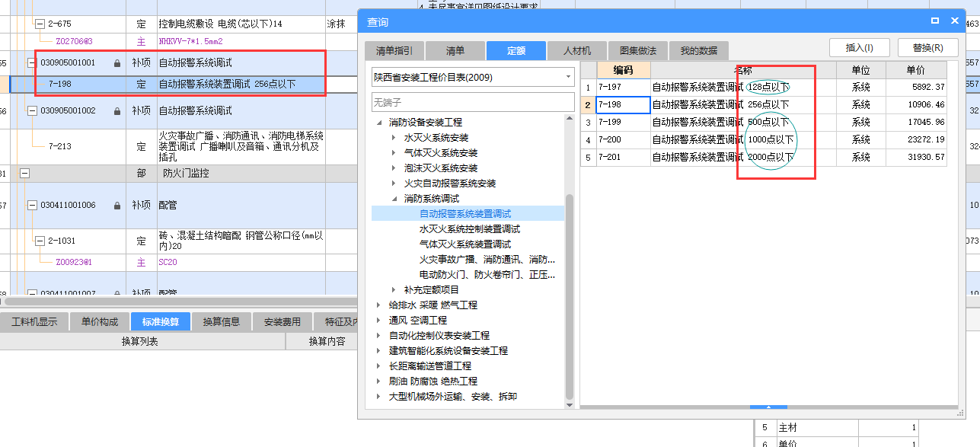Click lock icon on 030411001006 row
Image resolution: width=980 pixels, height=447 pixels.
click(117, 206)
